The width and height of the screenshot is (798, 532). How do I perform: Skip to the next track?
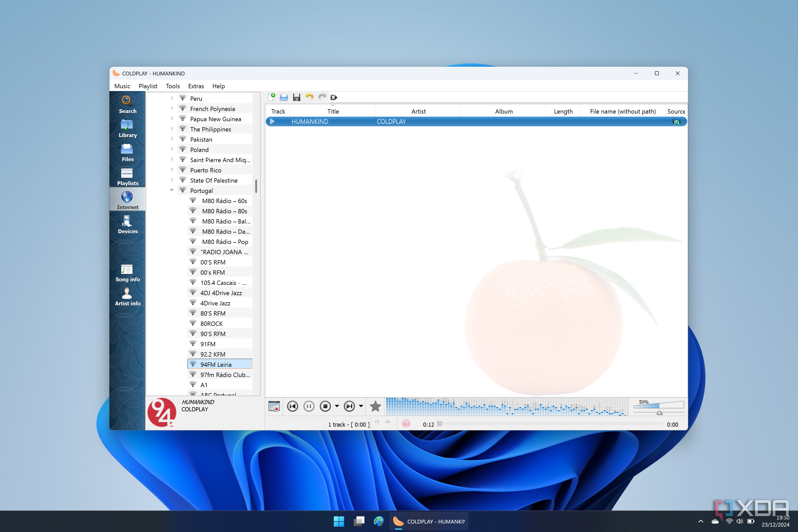(x=349, y=406)
